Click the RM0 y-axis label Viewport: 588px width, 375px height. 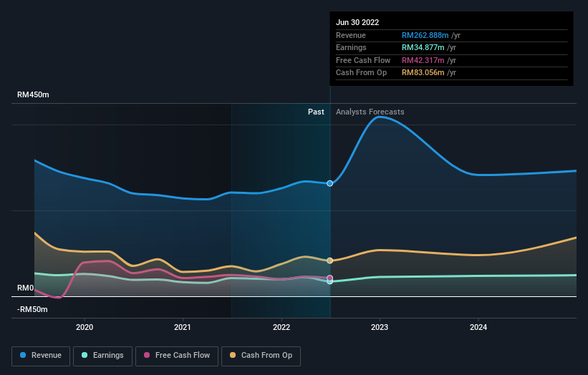(x=26, y=288)
